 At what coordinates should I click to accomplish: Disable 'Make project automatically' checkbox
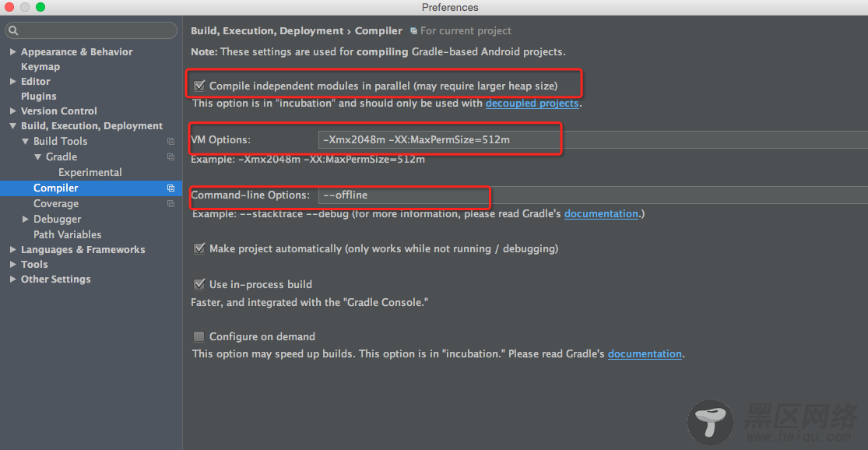pos(199,248)
